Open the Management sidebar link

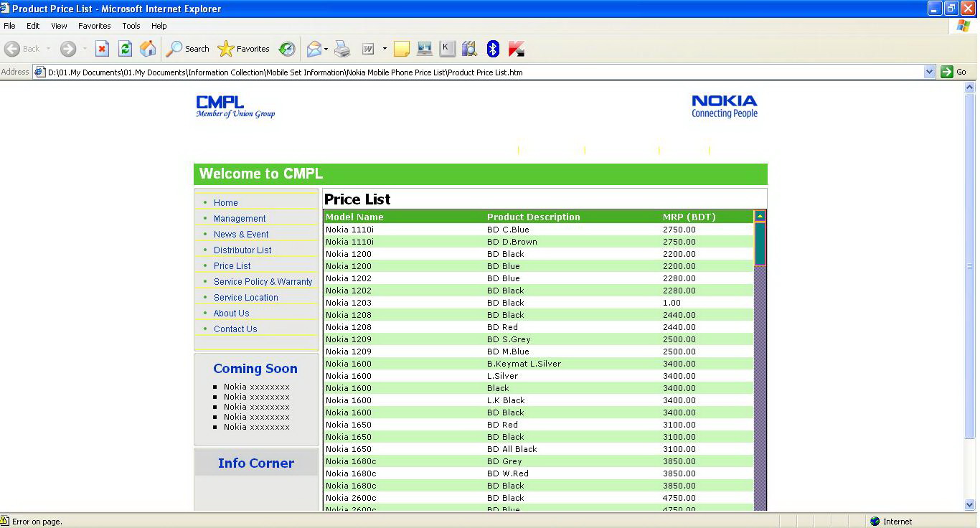point(240,219)
